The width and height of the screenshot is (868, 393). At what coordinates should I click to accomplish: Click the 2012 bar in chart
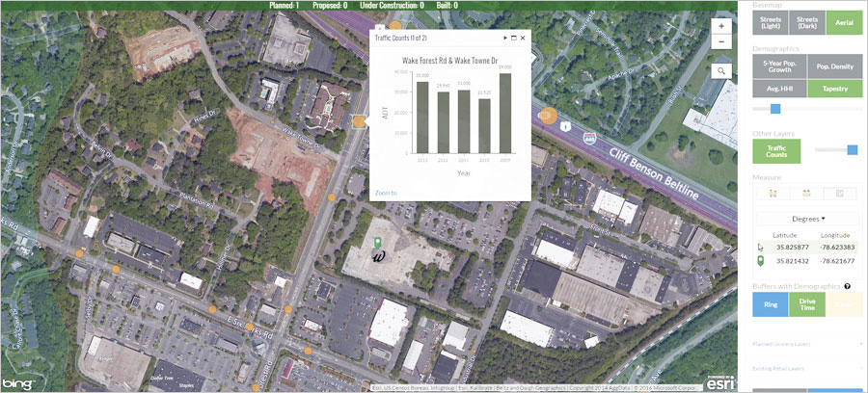(x=444, y=122)
